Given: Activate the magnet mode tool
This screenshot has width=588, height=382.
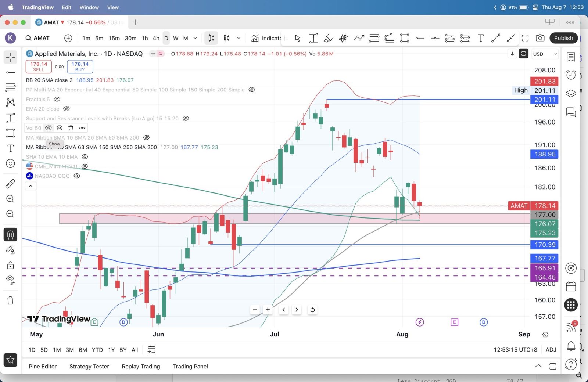Looking at the screenshot, I should 10,235.
